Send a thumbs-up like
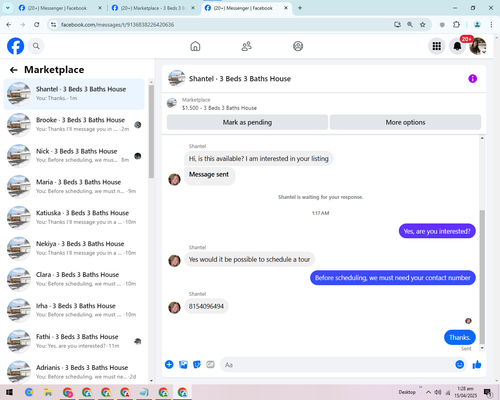The width and height of the screenshot is (500, 400). click(477, 364)
